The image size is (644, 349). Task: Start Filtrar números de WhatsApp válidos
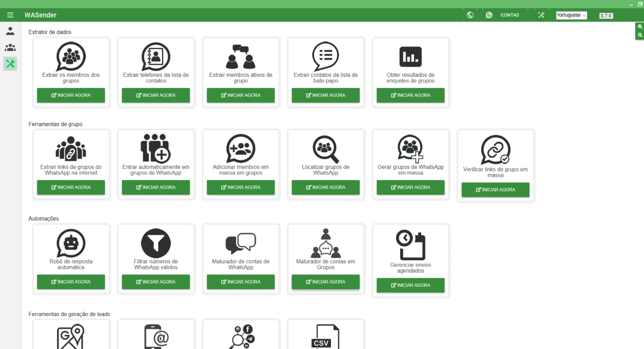point(156,282)
